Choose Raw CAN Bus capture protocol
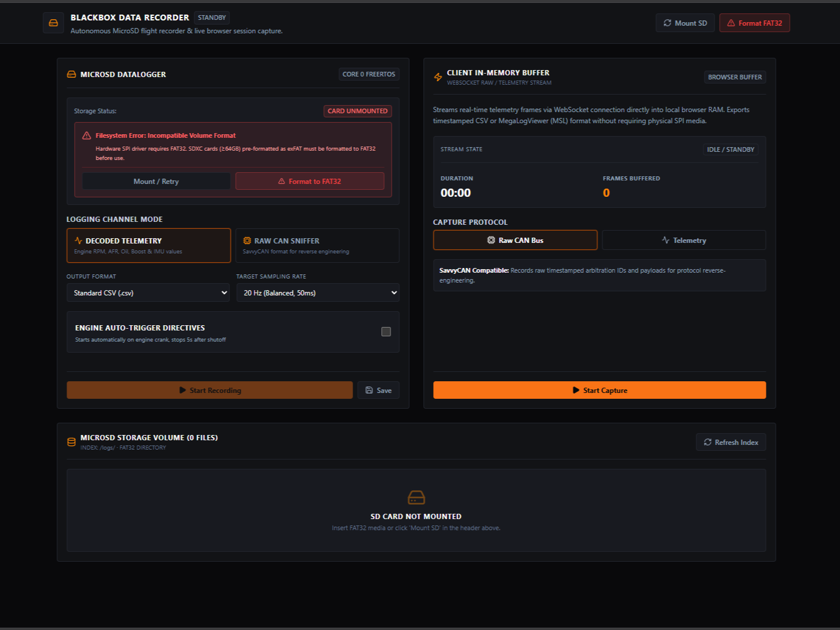Viewport: 840px width, 630px height. click(x=515, y=240)
